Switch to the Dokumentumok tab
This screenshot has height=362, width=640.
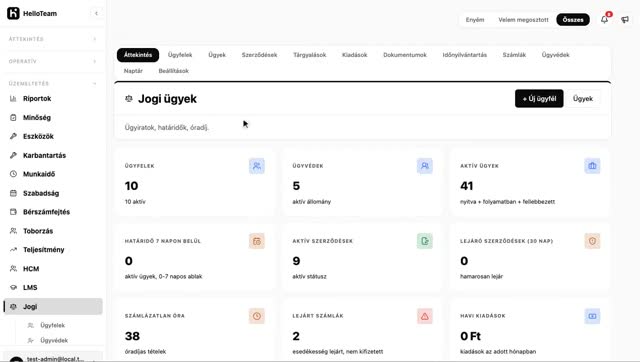coord(405,55)
